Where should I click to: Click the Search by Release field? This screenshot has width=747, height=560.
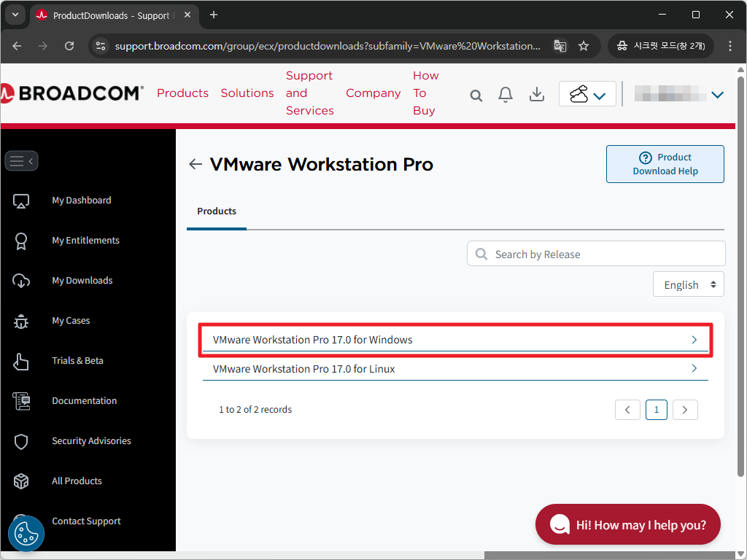tap(596, 254)
